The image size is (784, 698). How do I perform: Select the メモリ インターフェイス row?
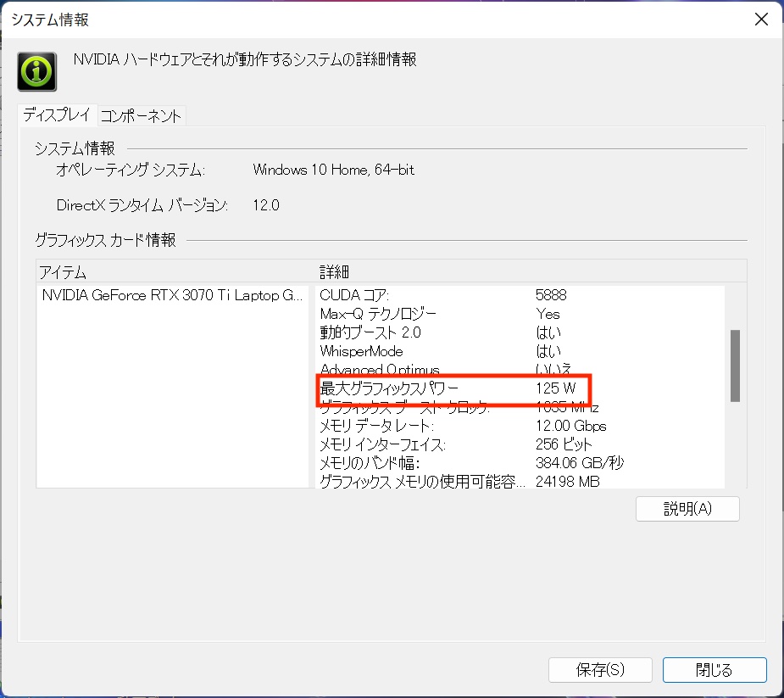[520, 444]
